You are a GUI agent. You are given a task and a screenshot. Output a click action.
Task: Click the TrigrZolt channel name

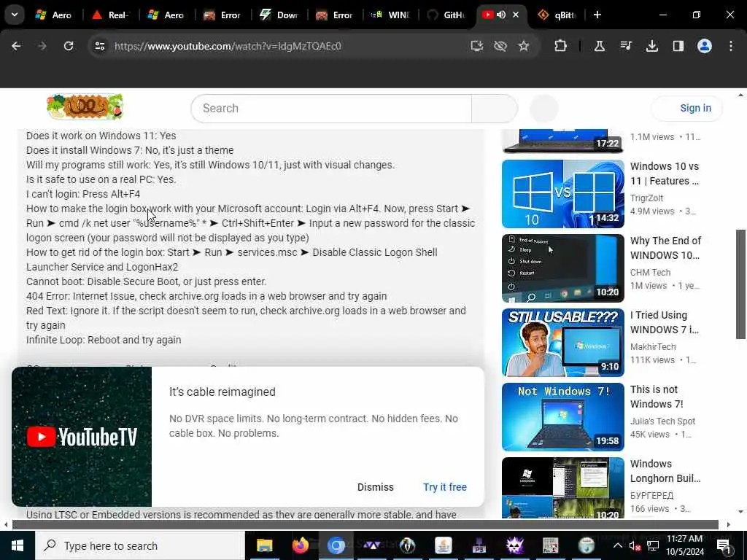coord(646,198)
